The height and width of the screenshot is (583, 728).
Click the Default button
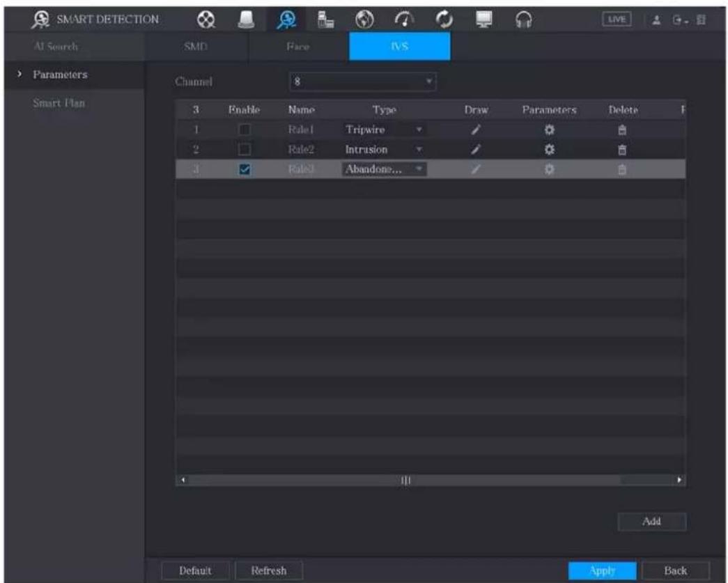coord(195,570)
